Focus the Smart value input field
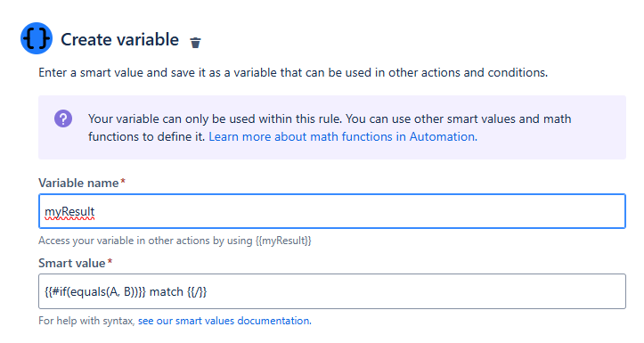The image size is (644, 343). (332, 291)
